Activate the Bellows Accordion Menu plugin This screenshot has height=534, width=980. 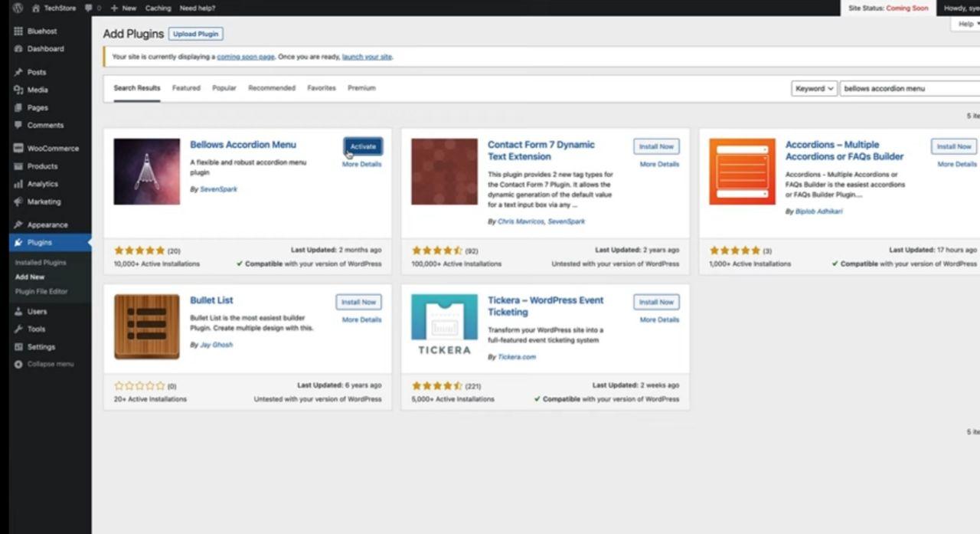(362, 146)
